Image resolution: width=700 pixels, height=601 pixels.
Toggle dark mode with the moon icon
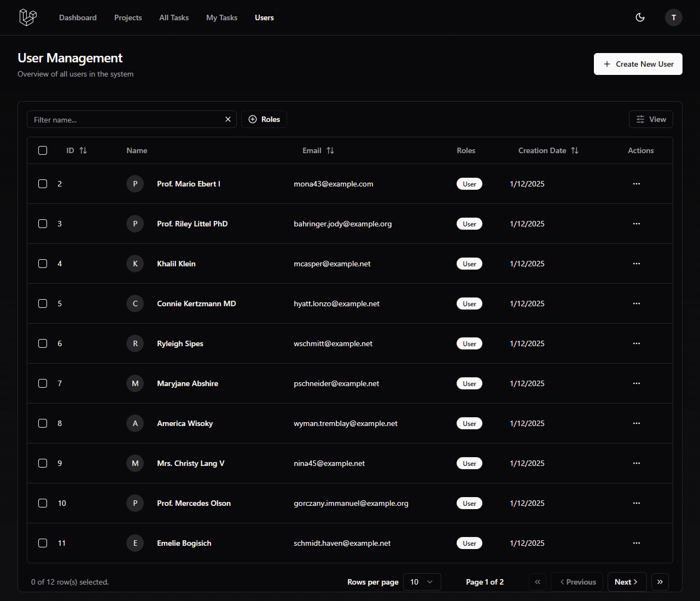[640, 17]
